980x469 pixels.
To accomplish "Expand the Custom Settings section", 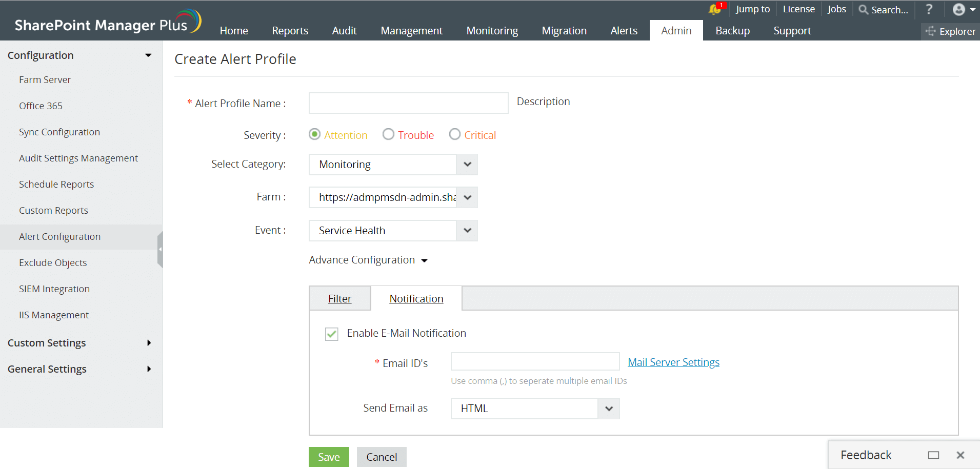I will (149, 343).
